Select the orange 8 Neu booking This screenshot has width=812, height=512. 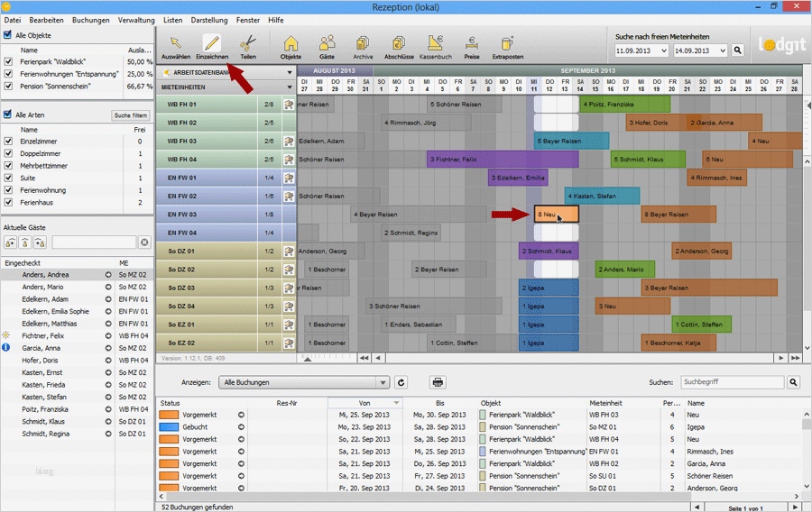(x=556, y=215)
